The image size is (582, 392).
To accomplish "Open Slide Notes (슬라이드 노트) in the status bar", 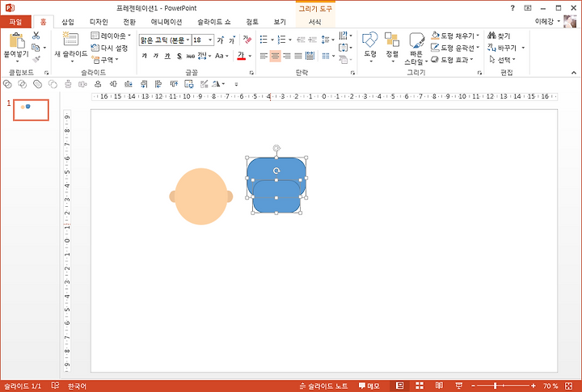I will 323,386.
